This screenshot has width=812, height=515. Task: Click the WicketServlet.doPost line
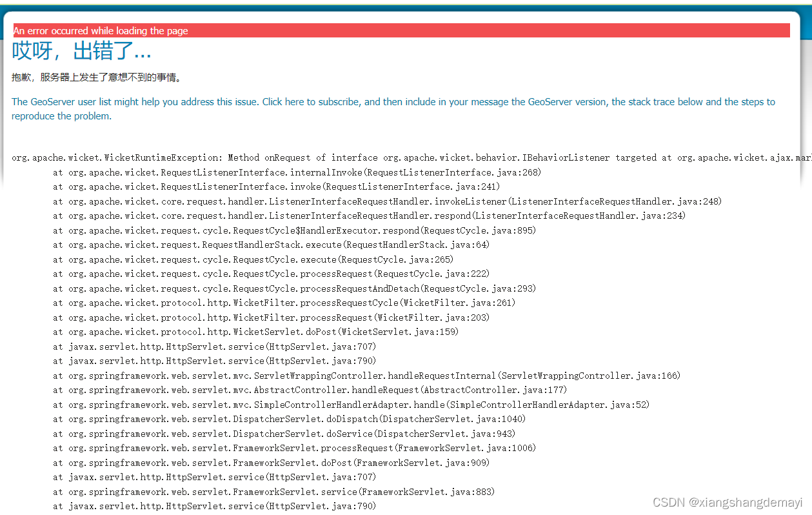[x=256, y=332]
